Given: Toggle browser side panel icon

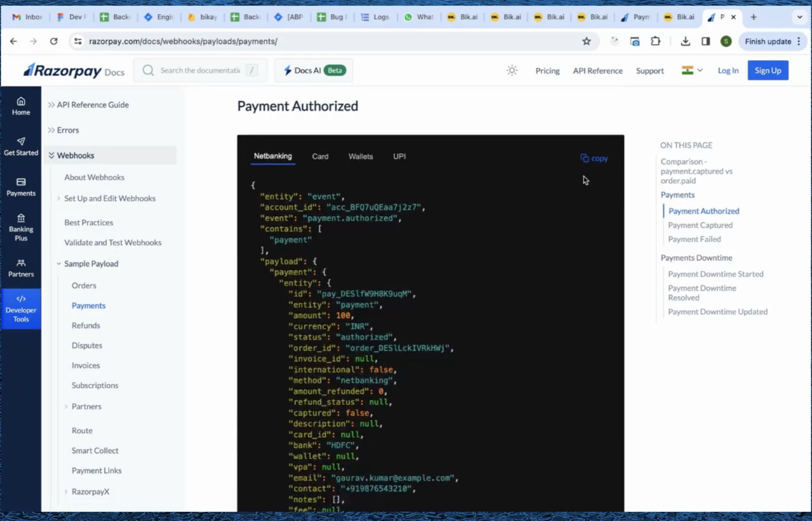Looking at the screenshot, I should 705,41.
